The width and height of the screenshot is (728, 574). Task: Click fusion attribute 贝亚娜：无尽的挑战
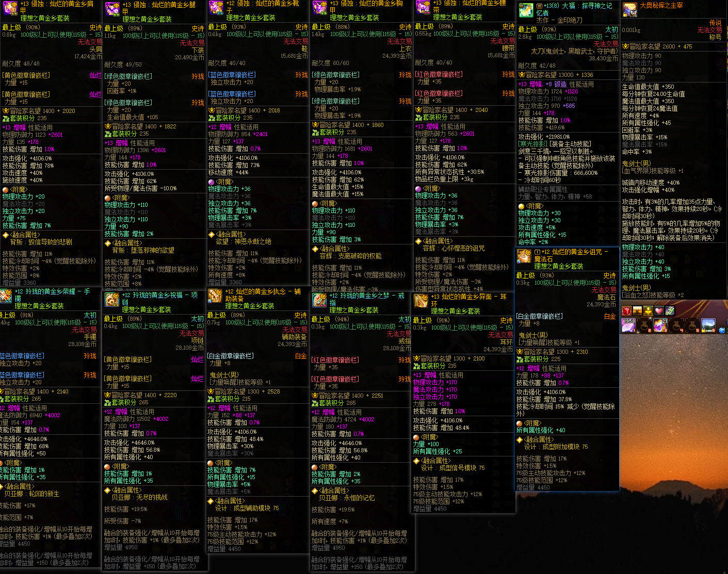point(140,498)
